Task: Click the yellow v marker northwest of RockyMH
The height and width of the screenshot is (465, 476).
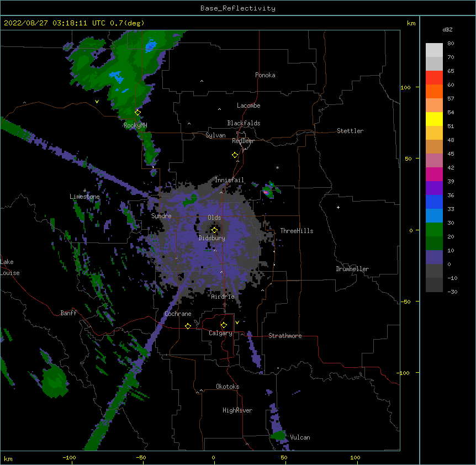Action: [x=97, y=102]
